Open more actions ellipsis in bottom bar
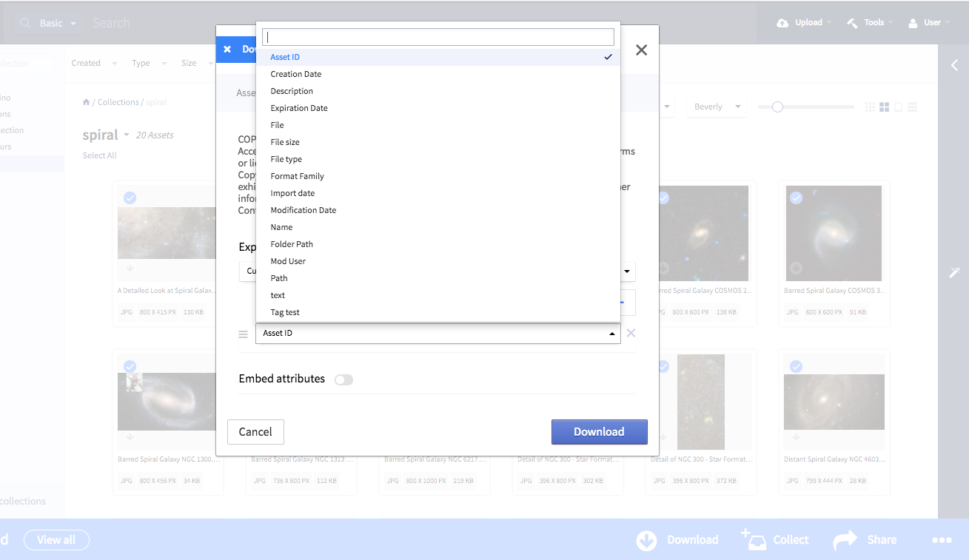 coord(942,541)
